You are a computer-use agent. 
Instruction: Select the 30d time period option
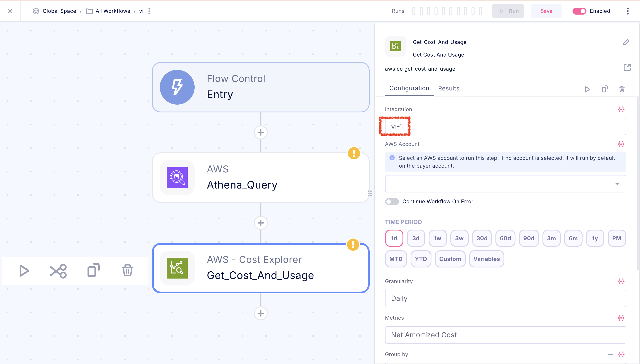(x=482, y=238)
